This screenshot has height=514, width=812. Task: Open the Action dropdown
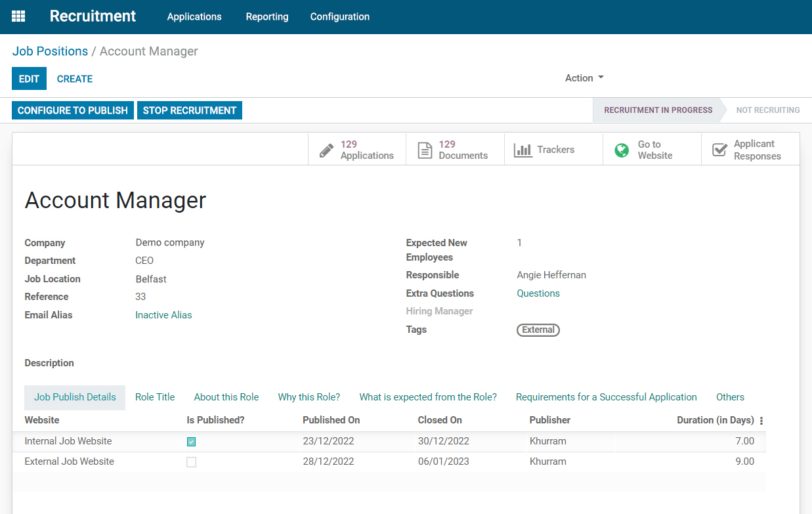[583, 77]
